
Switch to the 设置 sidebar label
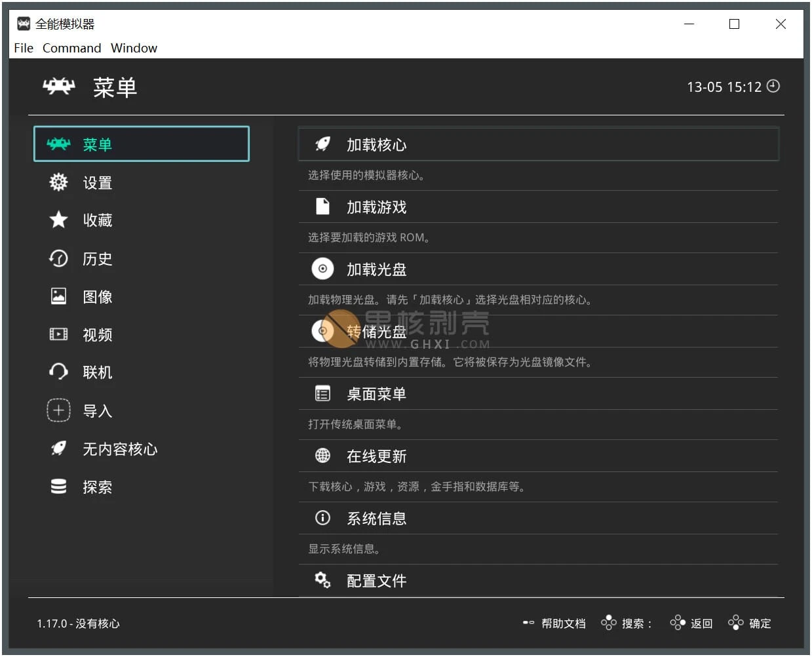pos(98,182)
